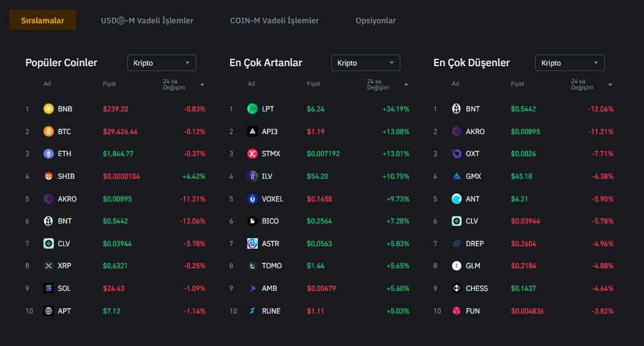Open Kripto dropdown for En Çok Artanlar
644x346 pixels.
[365, 63]
